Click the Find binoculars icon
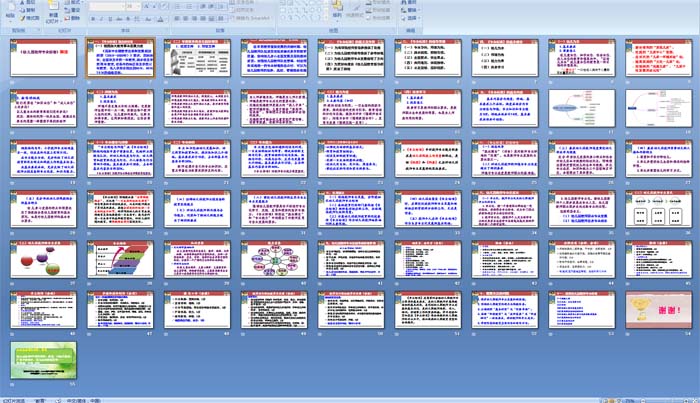The width and height of the screenshot is (700, 403). point(407,3)
